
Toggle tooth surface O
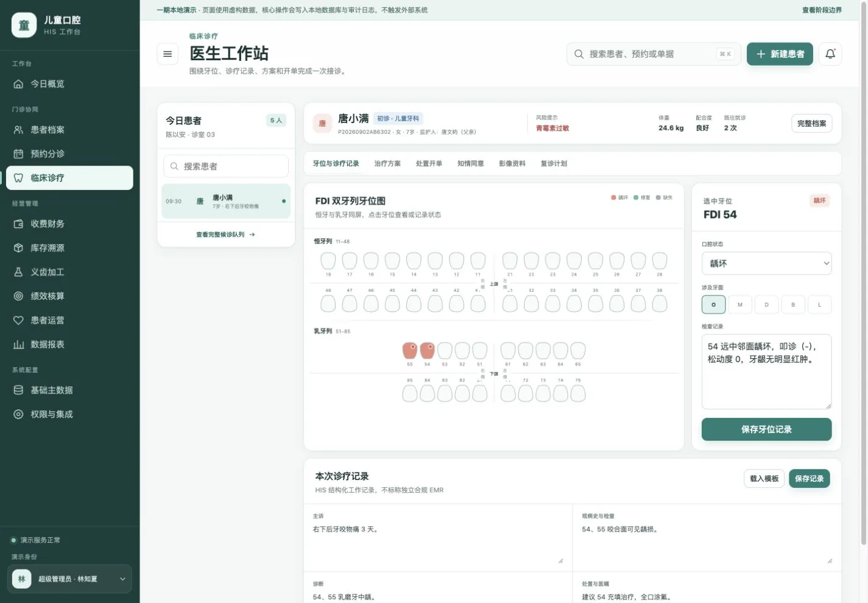pyautogui.click(x=713, y=305)
